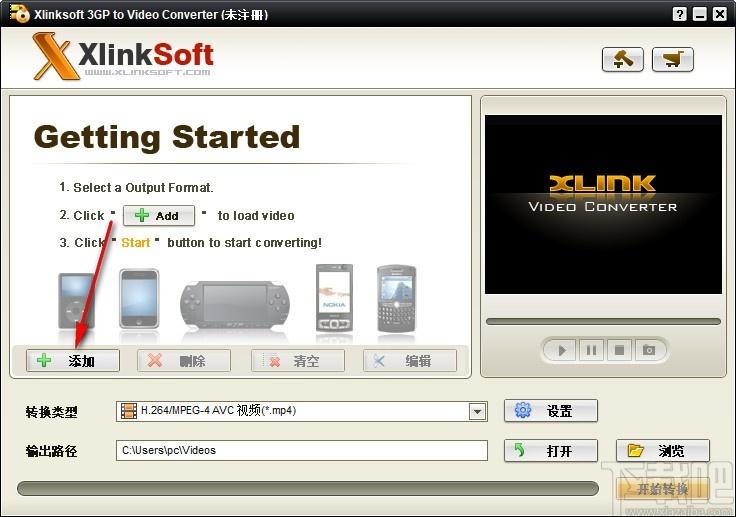Click the 删除 (Delete) button

pyautogui.click(x=184, y=361)
